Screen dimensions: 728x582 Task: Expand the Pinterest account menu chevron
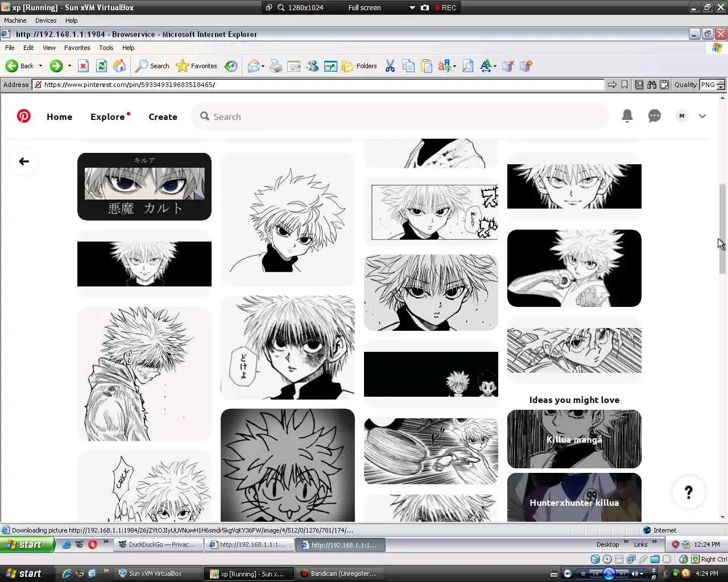tap(702, 116)
